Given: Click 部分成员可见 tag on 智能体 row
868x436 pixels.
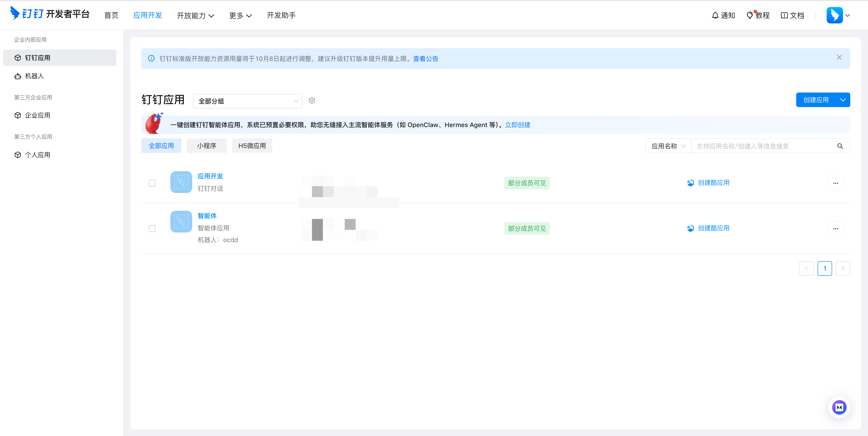Looking at the screenshot, I should [527, 229].
